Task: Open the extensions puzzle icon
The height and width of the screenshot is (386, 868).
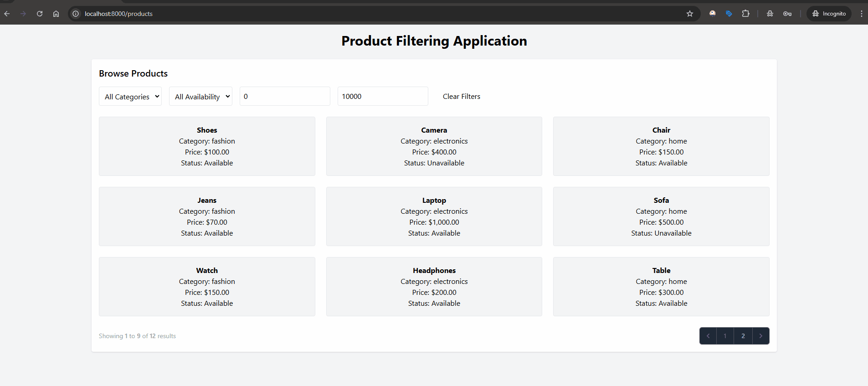Action: [745, 14]
